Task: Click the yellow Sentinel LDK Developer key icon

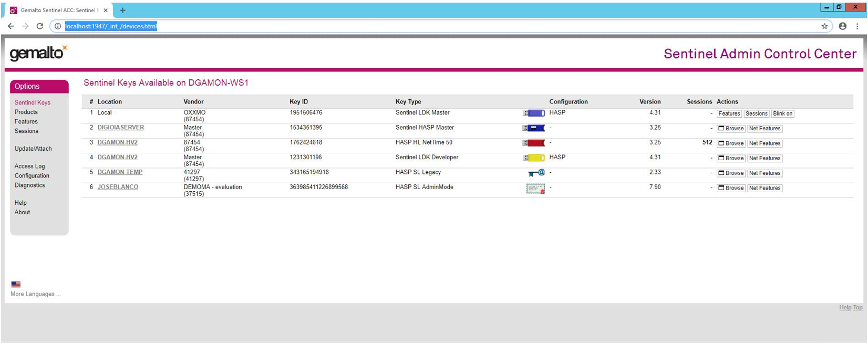Action: [534, 158]
